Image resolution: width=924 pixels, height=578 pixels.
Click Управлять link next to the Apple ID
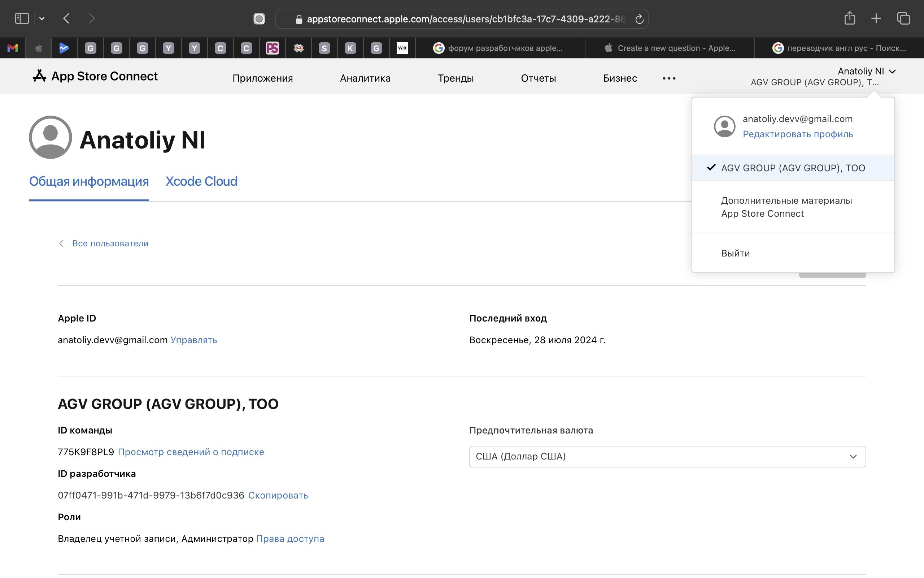[x=193, y=340]
